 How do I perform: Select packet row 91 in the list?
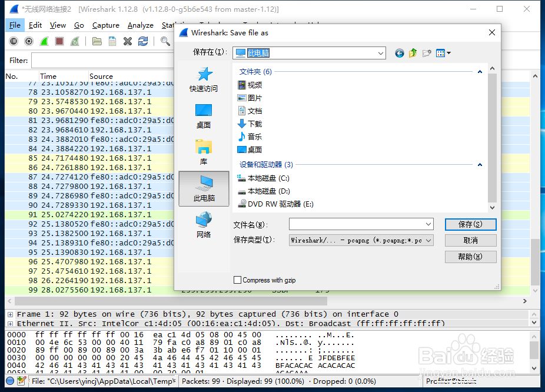89,215
